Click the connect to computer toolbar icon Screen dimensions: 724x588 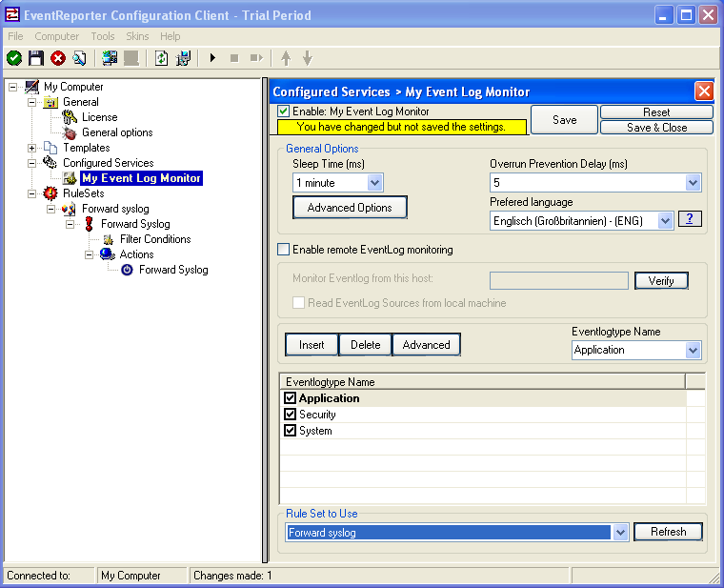tap(110, 58)
